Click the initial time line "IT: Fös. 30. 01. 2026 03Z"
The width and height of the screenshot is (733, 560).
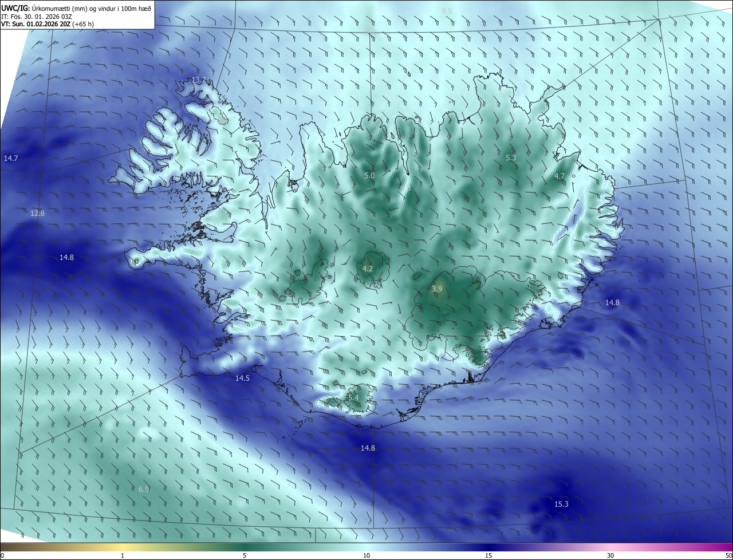(x=36, y=17)
